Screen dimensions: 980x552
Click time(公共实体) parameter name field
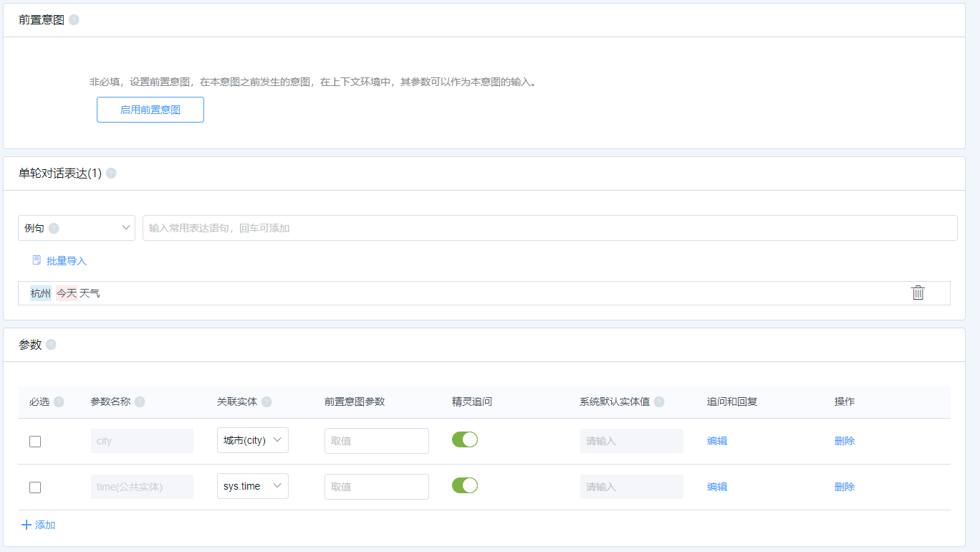142,487
